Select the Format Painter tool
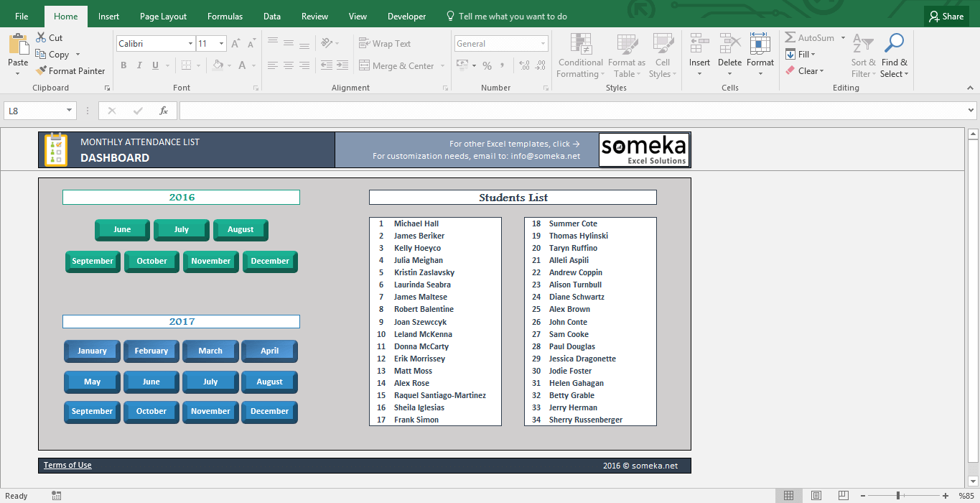The image size is (980, 503). click(x=70, y=70)
